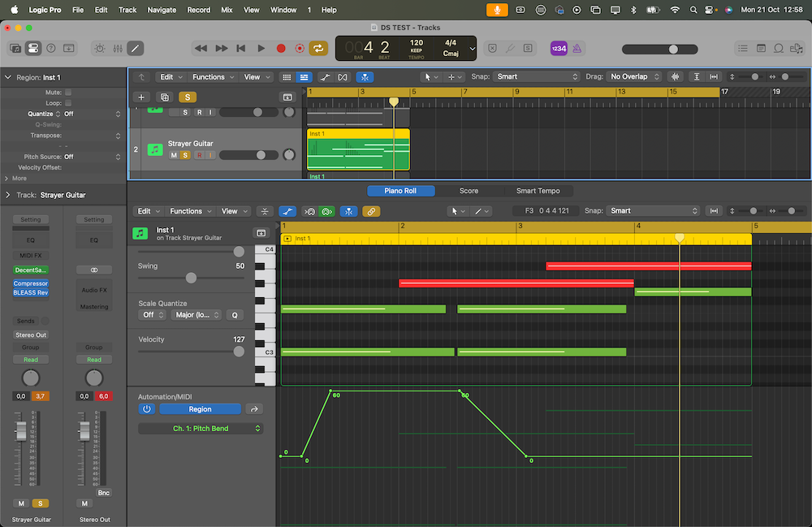The height and width of the screenshot is (527, 812).
Task: Open the Piano Roll Snap dropdown
Action: point(653,210)
